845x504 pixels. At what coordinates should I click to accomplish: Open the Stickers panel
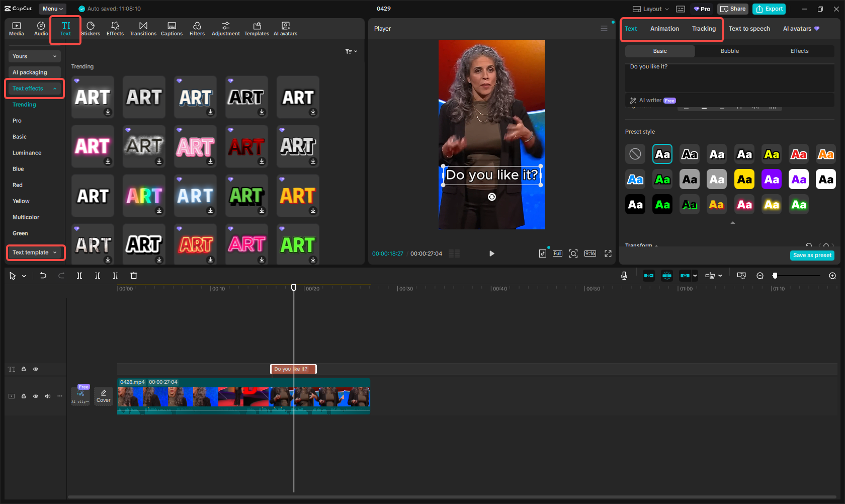click(x=91, y=29)
